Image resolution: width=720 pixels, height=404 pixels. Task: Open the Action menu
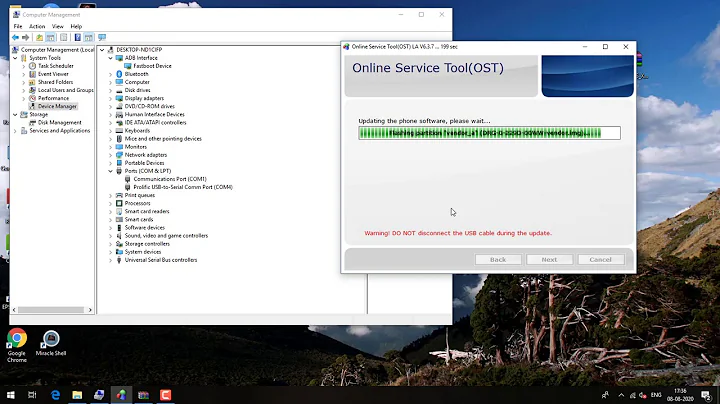coord(37,26)
